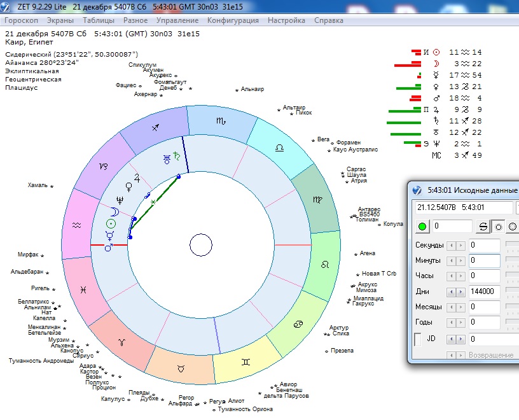Click the Плацидус house system text

21,88
